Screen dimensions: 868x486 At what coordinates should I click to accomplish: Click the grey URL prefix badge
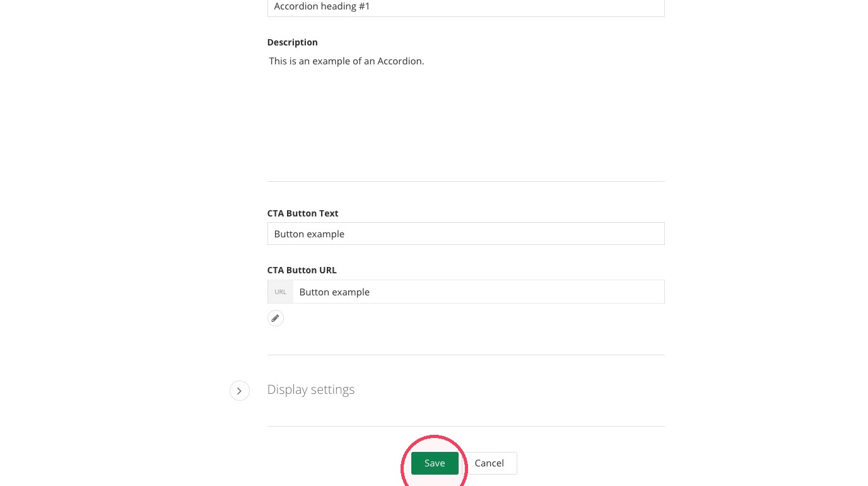click(281, 292)
